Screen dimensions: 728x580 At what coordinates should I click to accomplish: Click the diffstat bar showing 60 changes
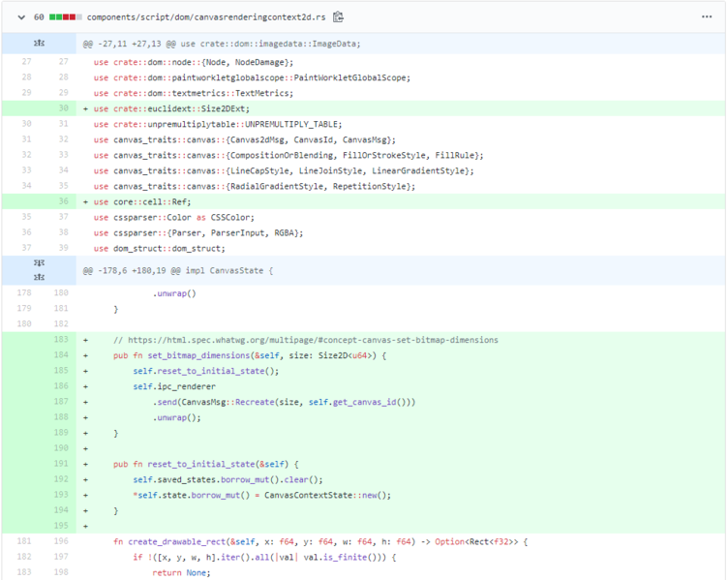[x=66, y=17]
